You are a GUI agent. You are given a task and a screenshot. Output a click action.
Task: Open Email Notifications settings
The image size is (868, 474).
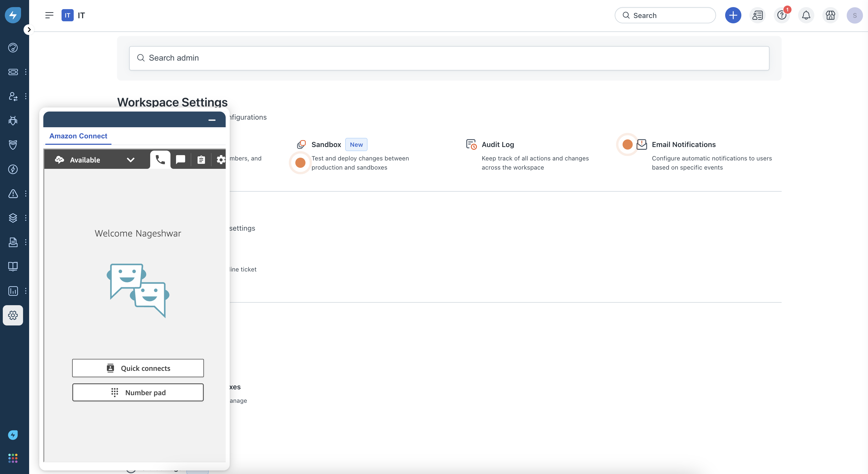click(684, 144)
